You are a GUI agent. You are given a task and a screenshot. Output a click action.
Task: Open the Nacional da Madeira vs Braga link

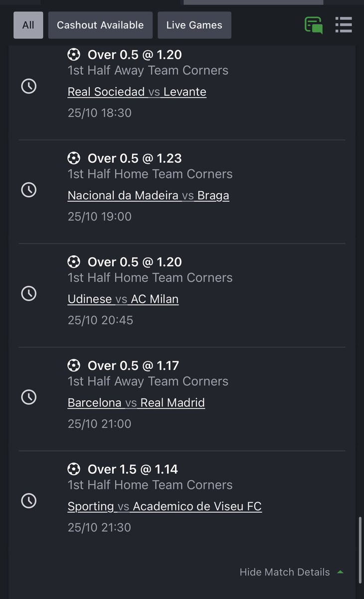pyautogui.click(x=149, y=195)
